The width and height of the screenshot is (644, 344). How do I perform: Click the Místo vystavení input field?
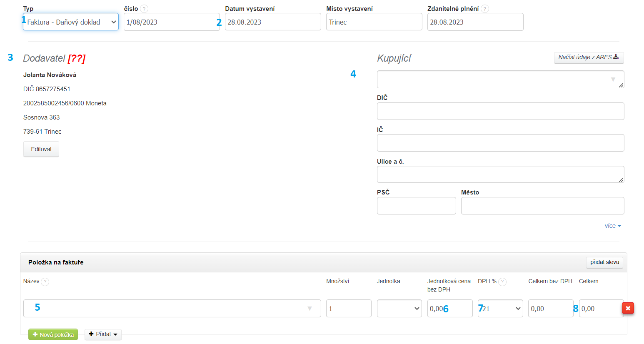pos(374,22)
